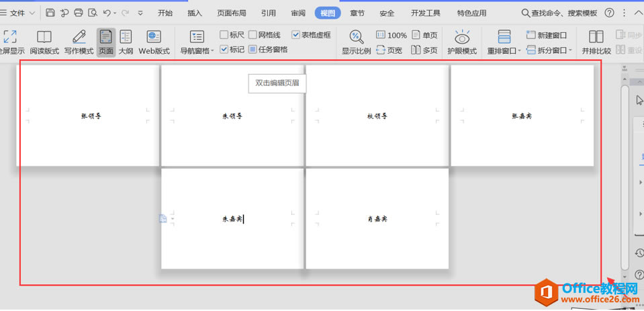Screen dimensions: 644x311
Task: Click the vertical scrollbar of the document
Action: tap(625, 177)
